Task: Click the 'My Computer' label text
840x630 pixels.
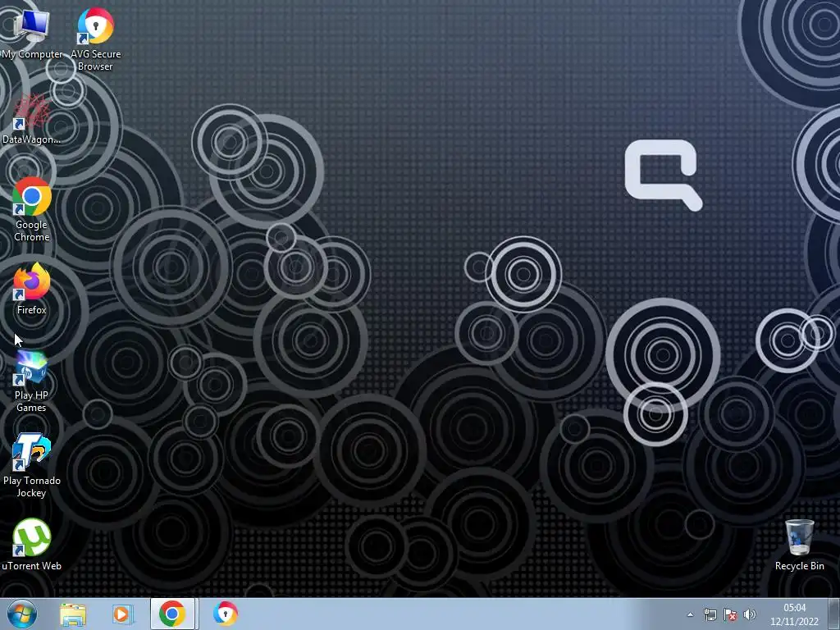Action: (32, 54)
